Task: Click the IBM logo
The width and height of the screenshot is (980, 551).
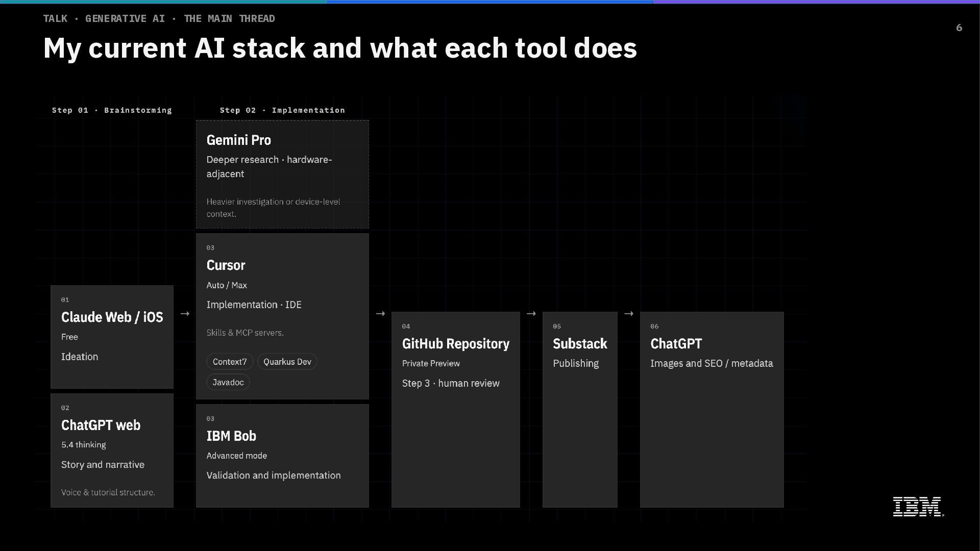Action: (x=918, y=507)
